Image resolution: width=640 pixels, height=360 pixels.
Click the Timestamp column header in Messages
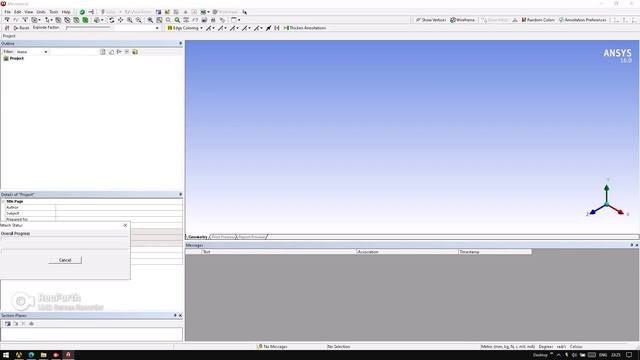tap(495, 252)
